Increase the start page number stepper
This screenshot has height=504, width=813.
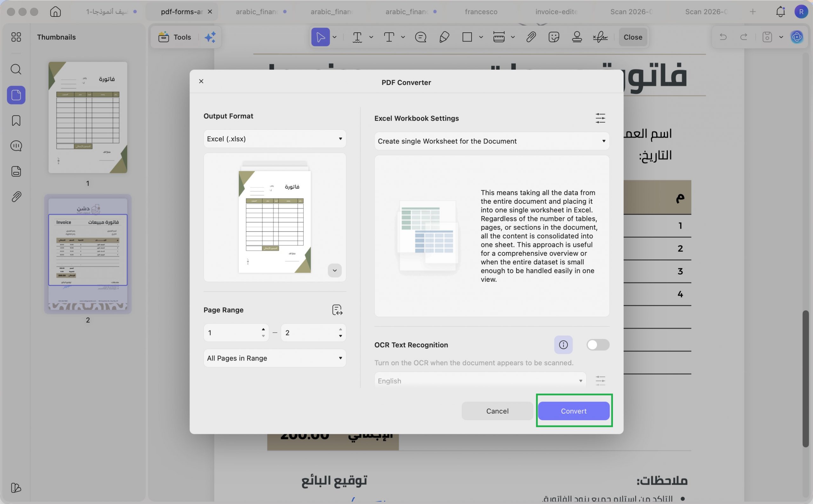click(x=263, y=329)
